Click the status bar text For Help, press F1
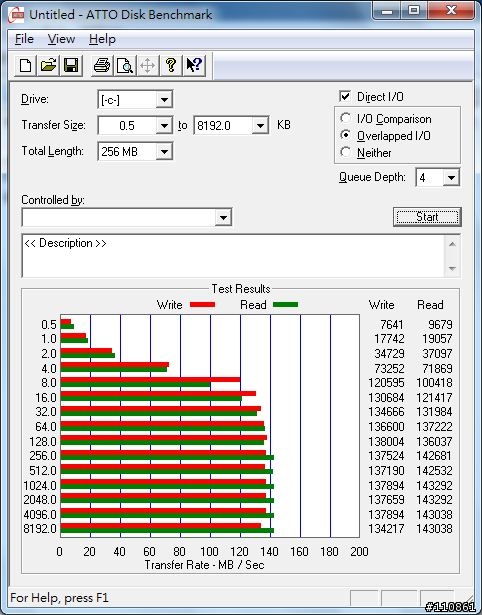Viewport: 482px width, 615px height. (x=59, y=598)
